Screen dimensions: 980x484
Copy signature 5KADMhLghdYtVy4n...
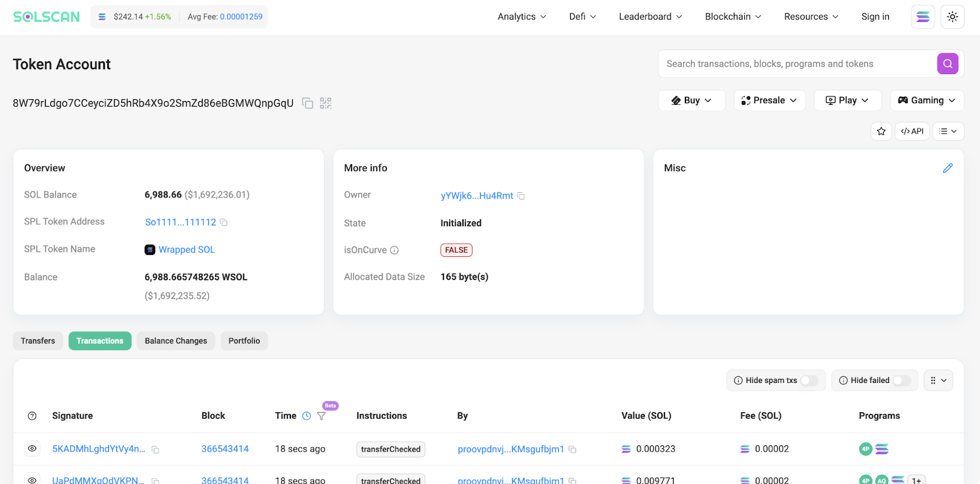coord(156,450)
